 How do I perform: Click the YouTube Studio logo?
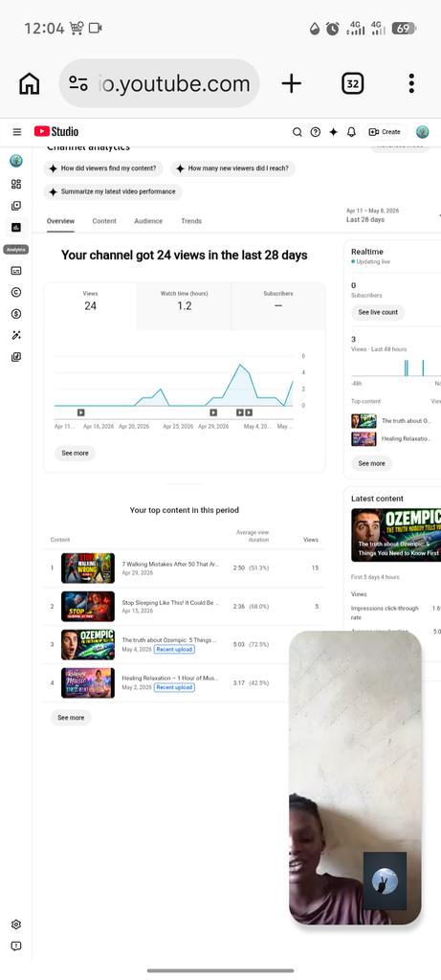tap(56, 131)
